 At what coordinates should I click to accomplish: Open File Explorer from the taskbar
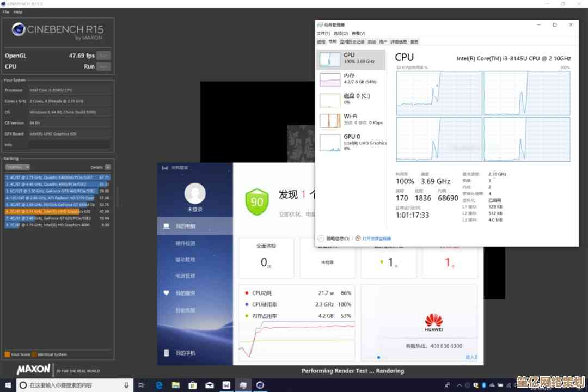pos(175,385)
